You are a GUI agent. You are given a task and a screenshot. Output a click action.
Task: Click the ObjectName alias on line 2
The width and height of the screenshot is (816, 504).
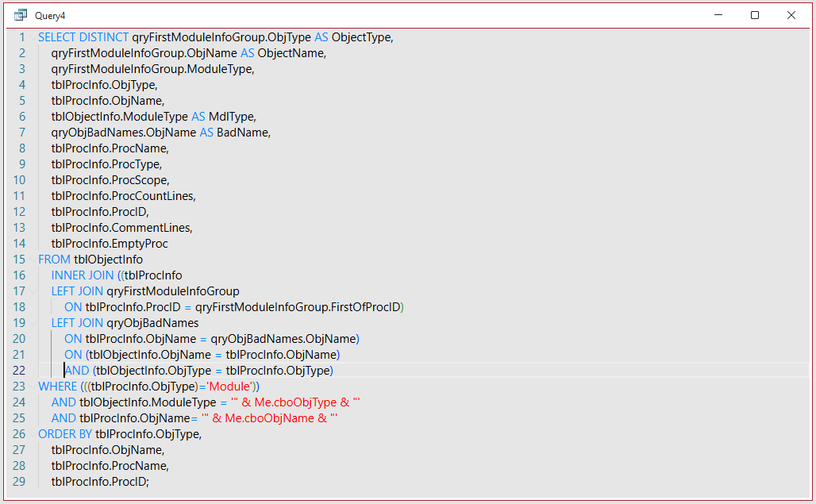pos(291,53)
